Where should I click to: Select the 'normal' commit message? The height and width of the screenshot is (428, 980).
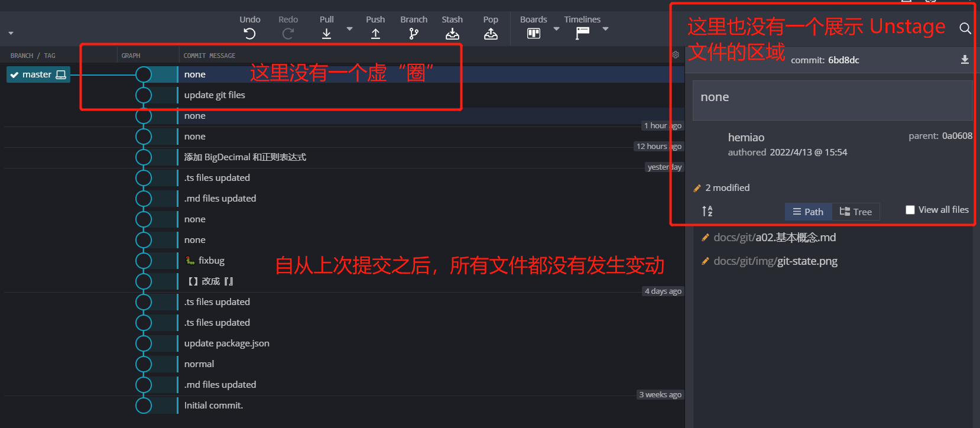point(199,364)
